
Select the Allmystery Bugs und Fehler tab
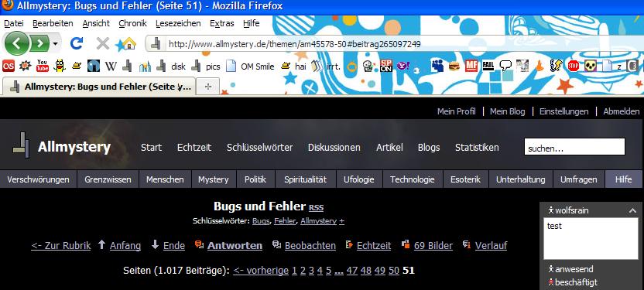[99, 87]
